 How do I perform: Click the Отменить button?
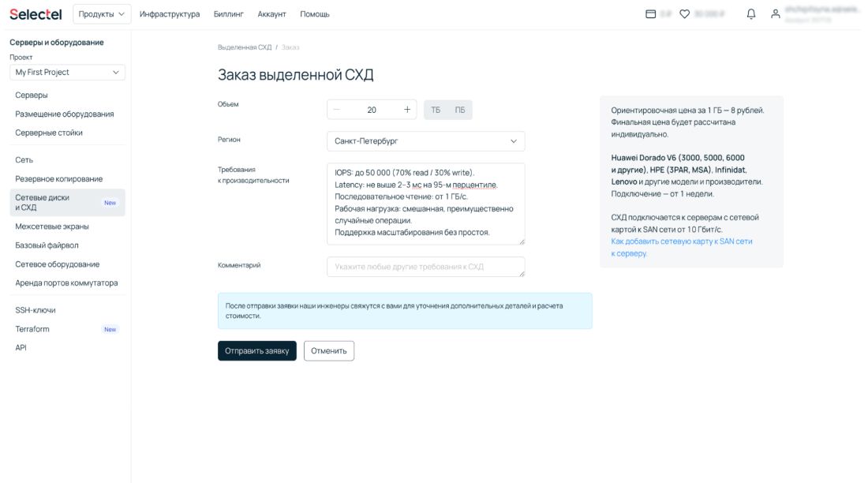click(x=329, y=351)
